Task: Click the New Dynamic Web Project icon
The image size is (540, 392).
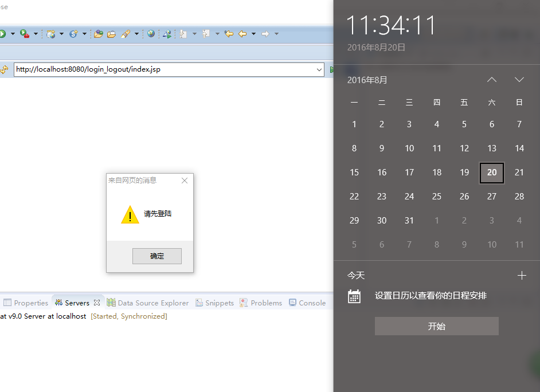Action: tap(51, 34)
